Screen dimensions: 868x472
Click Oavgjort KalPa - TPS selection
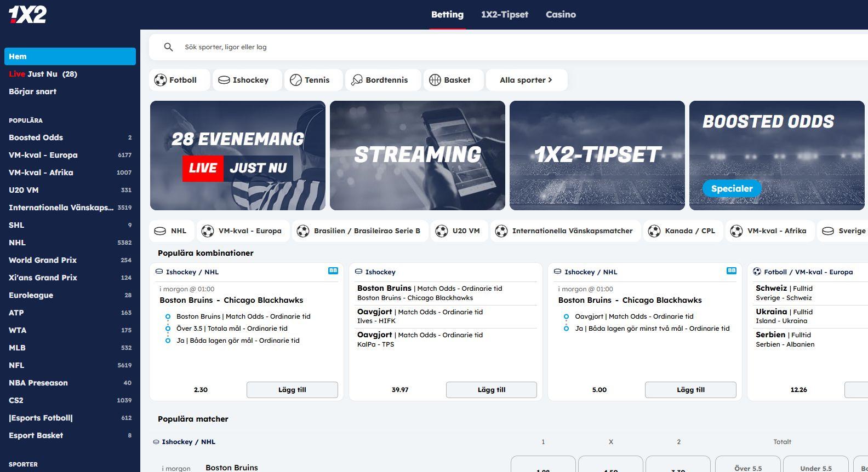[x=447, y=339]
